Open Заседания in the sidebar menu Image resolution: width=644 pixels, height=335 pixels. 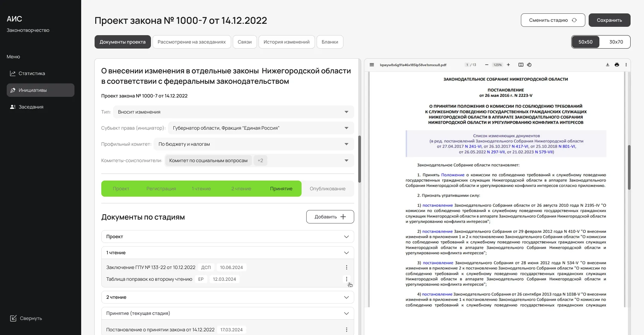coord(31,107)
